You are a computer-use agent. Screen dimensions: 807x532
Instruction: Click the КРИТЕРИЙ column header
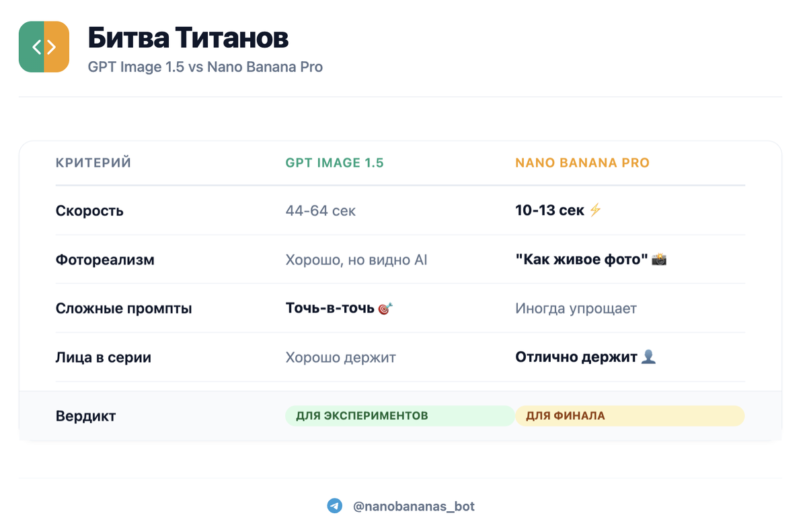93,163
